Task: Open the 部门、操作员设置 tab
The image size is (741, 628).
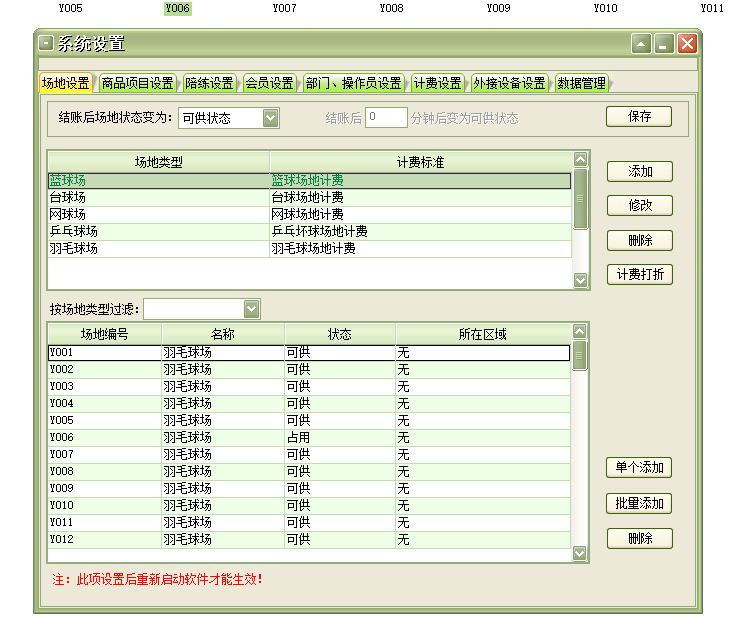Action: (x=353, y=83)
